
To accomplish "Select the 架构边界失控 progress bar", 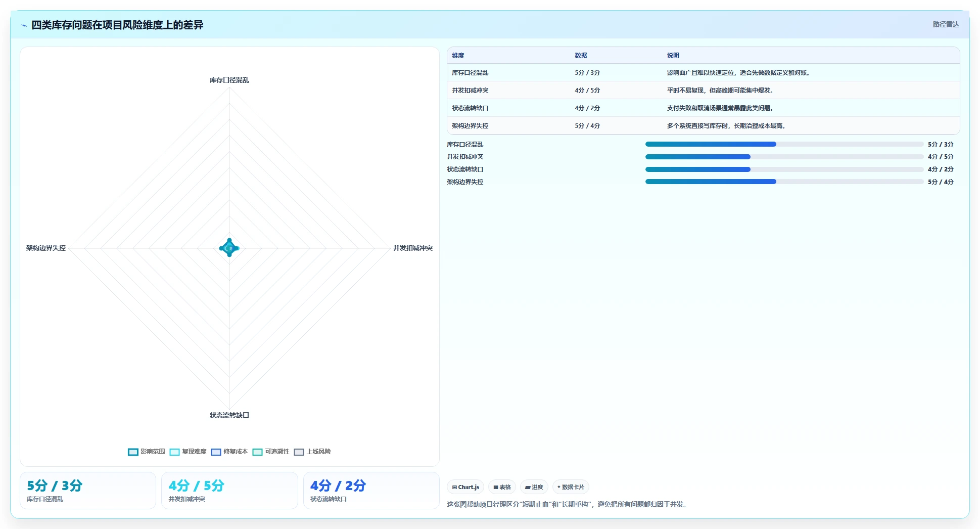I will [x=784, y=182].
